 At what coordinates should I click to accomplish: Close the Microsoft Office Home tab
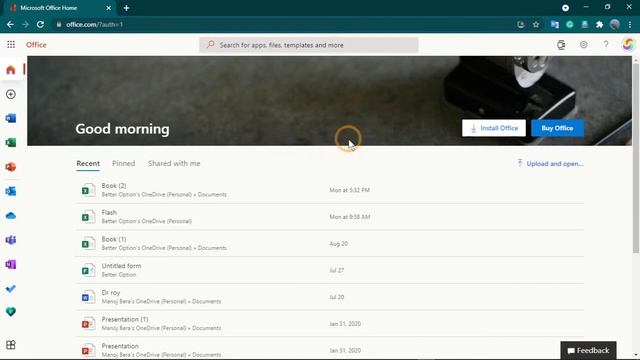tap(109, 8)
